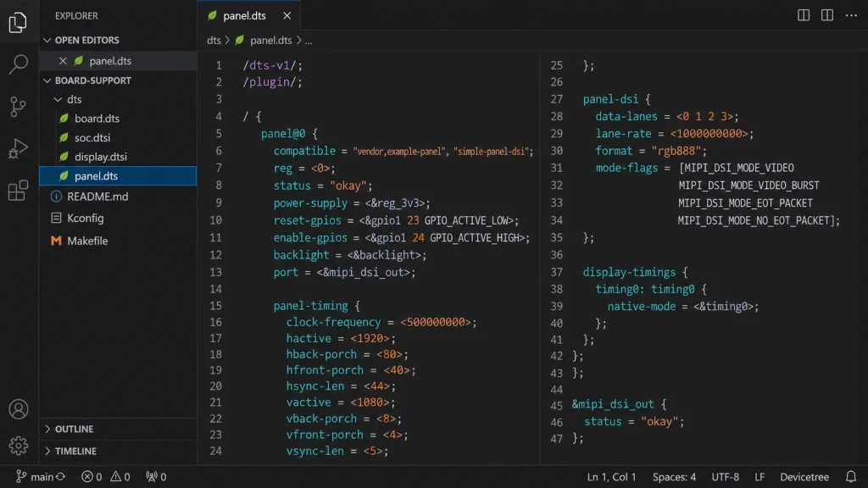Click the "rgb888" format string
Image resolution: width=868 pixels, height=488 pixels.
[x=676, y=151]
